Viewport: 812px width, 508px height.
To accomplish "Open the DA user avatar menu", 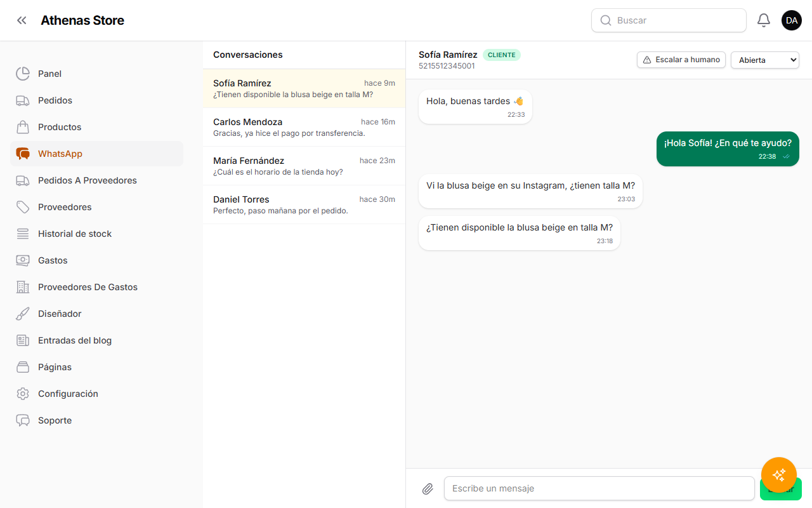I will [x=792, y=20].
